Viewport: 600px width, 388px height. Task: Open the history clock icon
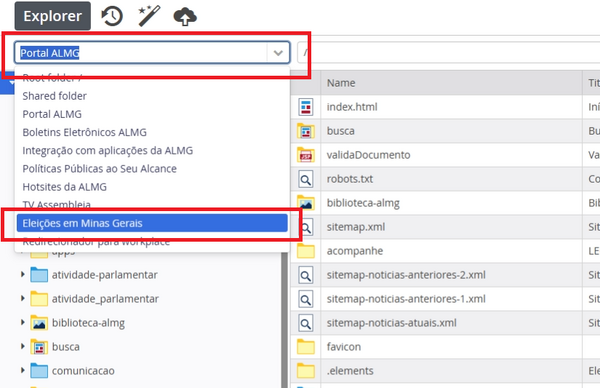click(x=112, y=16)
